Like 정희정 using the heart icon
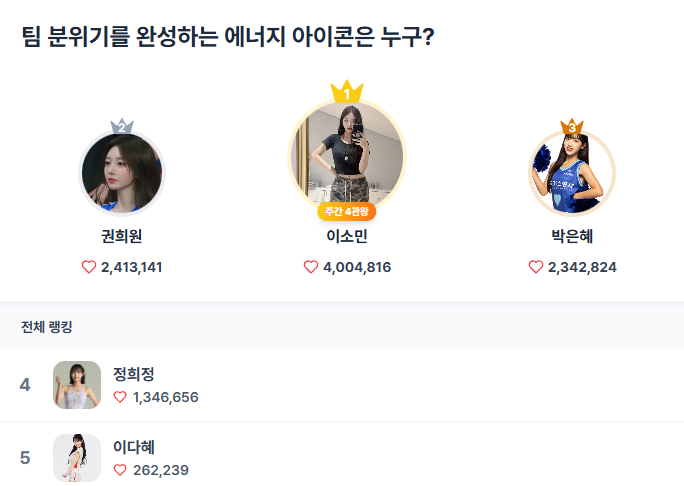This screenshot has height=486, width=684. [120, 397]
